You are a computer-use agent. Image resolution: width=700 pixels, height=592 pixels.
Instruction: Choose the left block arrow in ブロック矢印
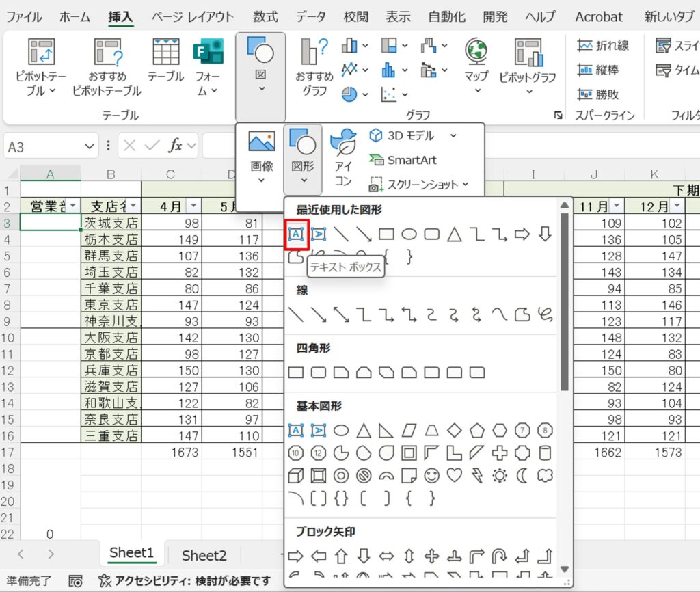(319, 556)
